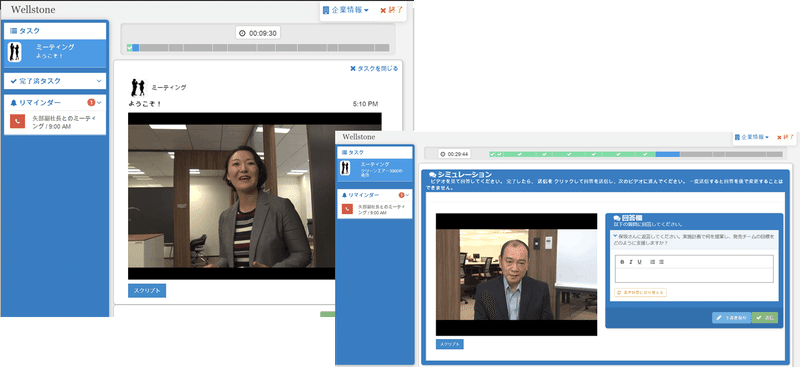The height and width of the screenshot is (367, 800).
Task: Click meeting silhouette icon above ようこそ!
Action: [138, 88]
